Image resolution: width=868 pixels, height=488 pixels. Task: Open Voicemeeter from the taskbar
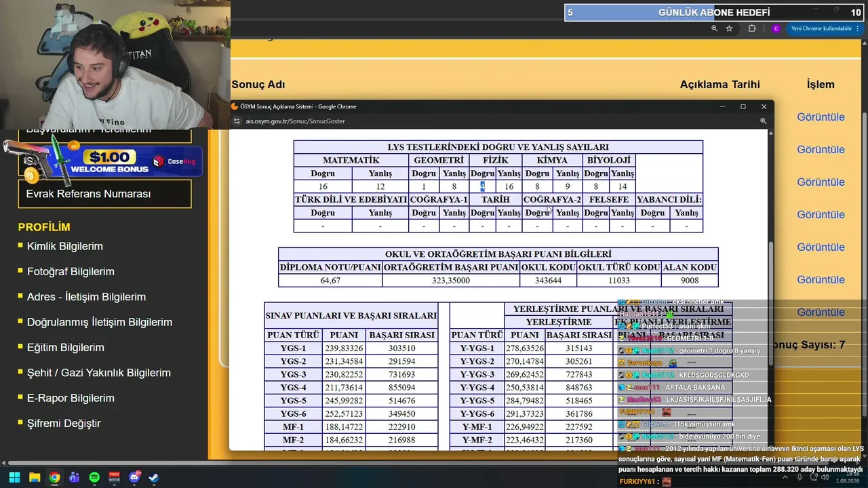pos(114,477)
